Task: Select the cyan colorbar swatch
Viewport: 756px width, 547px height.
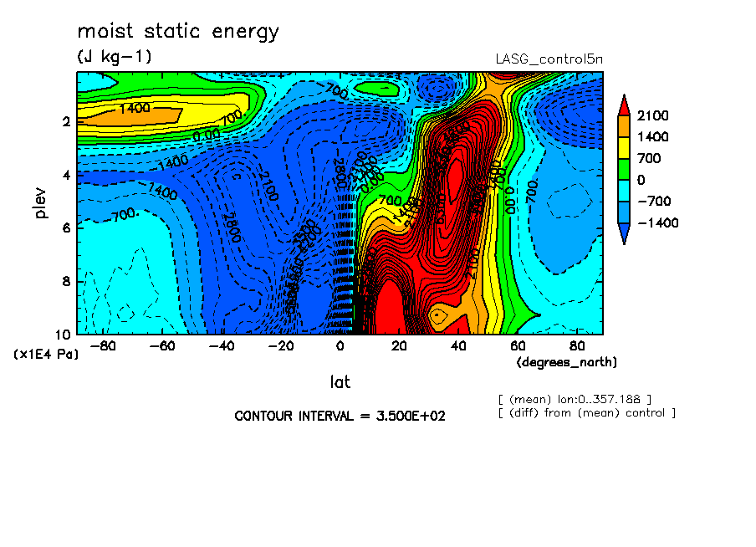Action: coord(625,191)
